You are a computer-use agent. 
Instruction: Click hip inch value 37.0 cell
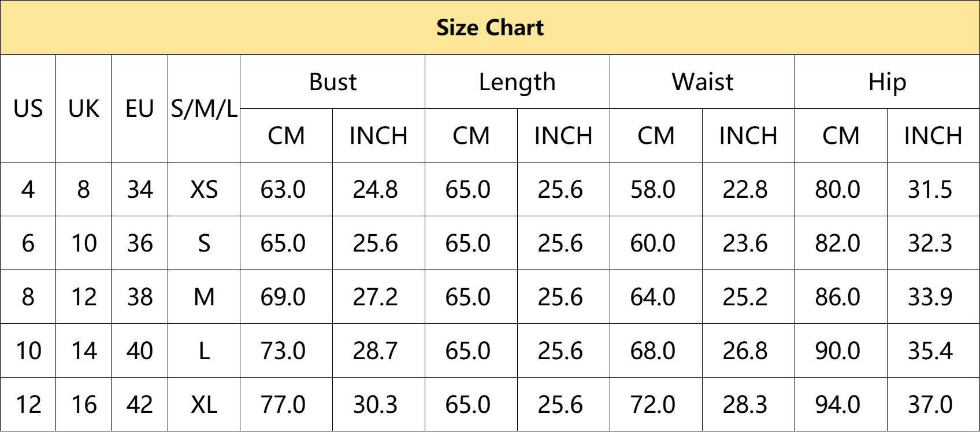933,404
